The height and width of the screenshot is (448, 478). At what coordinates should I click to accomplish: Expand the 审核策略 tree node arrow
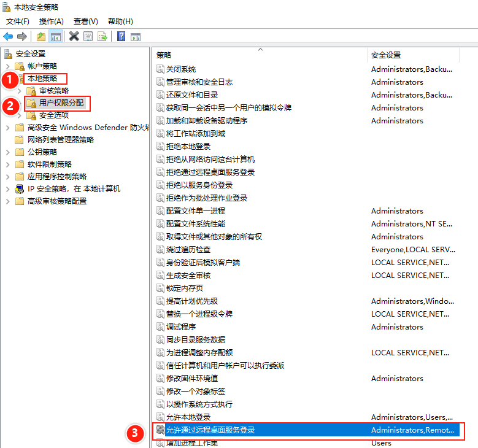tap(20, 91)
